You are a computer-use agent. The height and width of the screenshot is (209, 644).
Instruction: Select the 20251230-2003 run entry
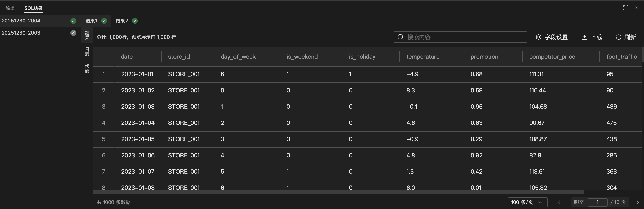(x=21, y=33)
